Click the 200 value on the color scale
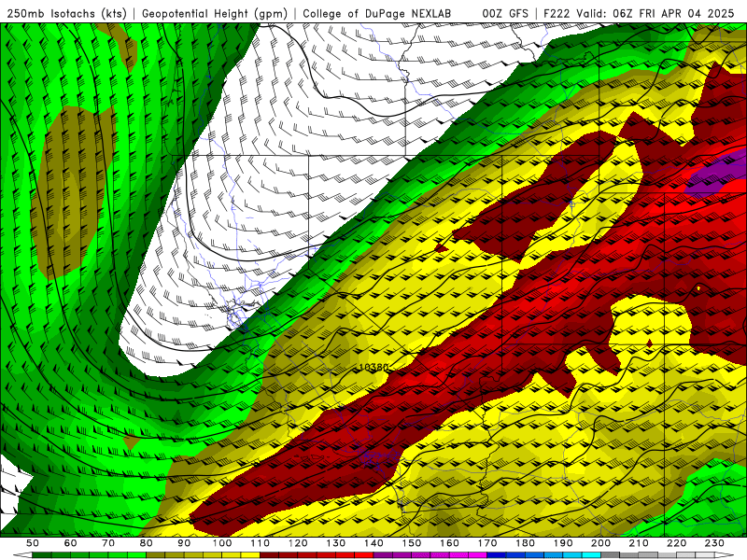This screenshot has height=560, width=747. tap(600, 543)
